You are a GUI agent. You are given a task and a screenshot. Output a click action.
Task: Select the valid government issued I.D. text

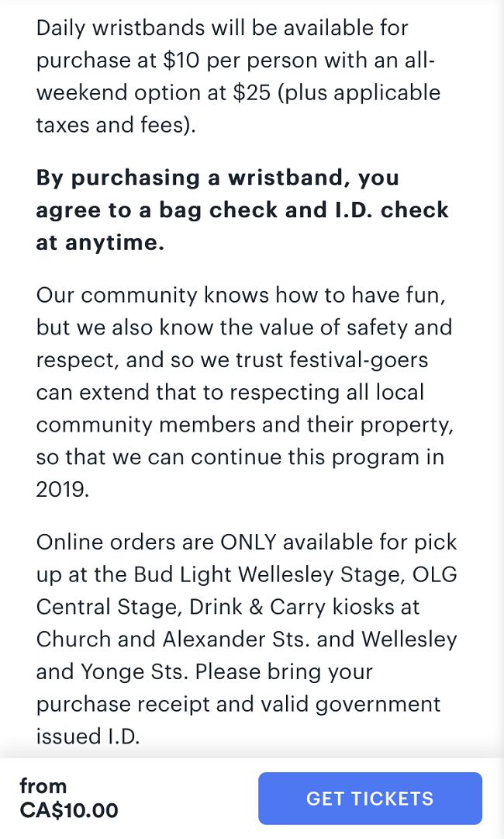341,704
